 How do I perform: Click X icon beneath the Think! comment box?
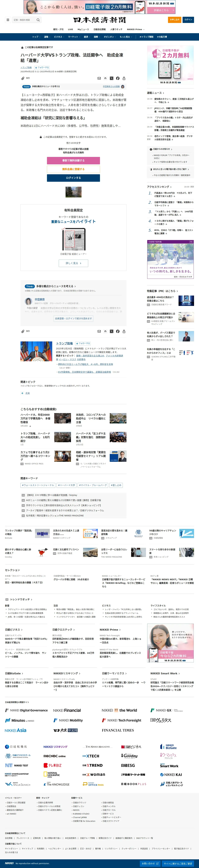click(x=111, y=331)
